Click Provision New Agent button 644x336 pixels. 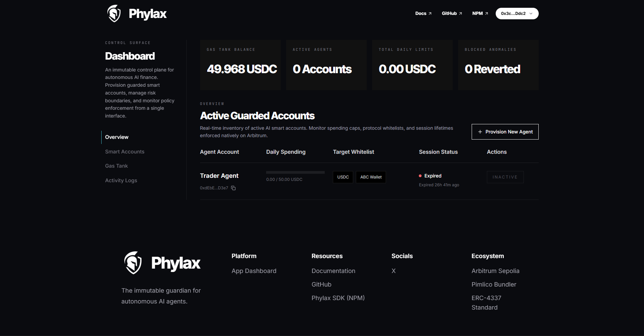(x=505, y=132)
